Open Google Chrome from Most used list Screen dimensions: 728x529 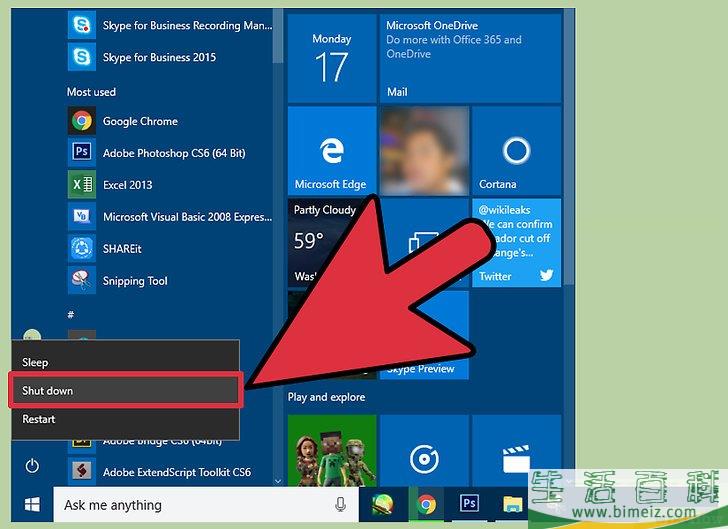tap(139, 121)
